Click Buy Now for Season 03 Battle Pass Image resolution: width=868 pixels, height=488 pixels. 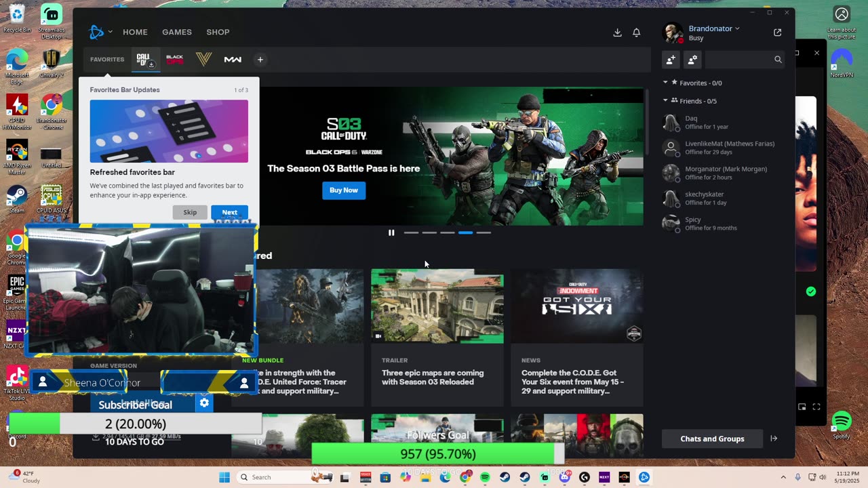(344, 190)
